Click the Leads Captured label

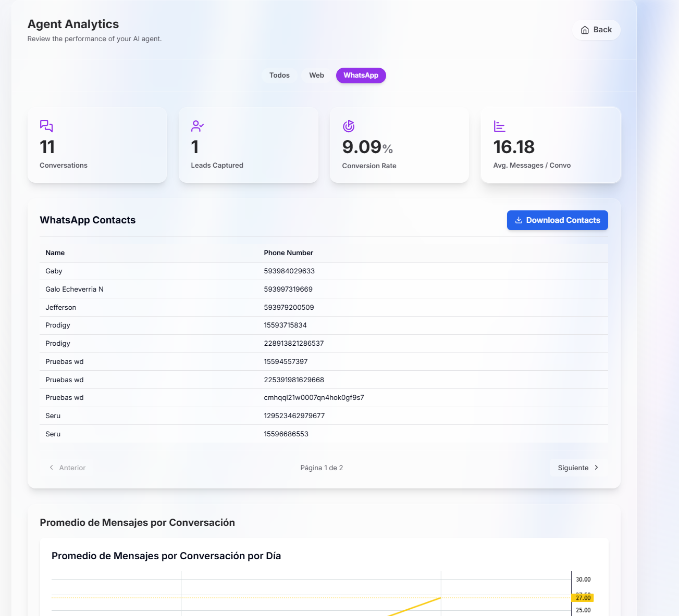[217, 165]
